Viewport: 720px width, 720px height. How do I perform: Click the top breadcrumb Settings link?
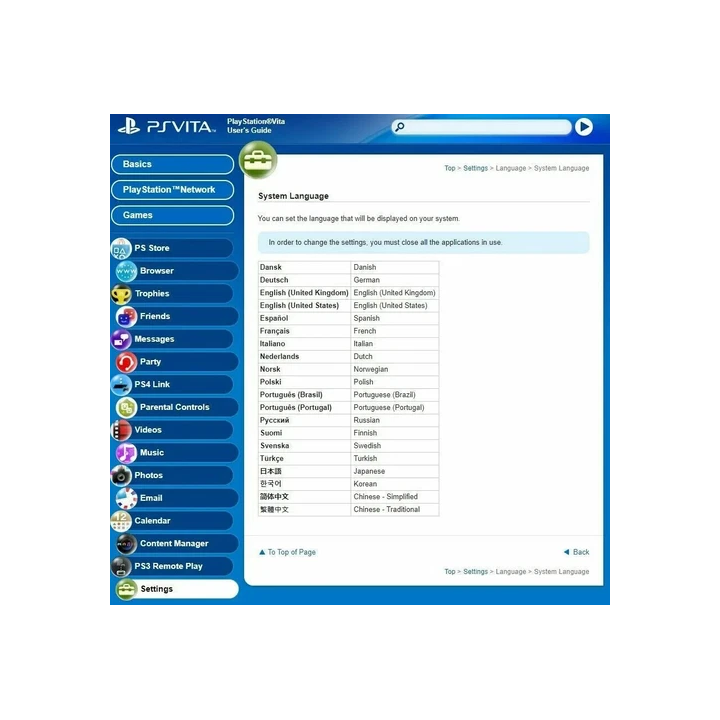(x=475, y=169)
